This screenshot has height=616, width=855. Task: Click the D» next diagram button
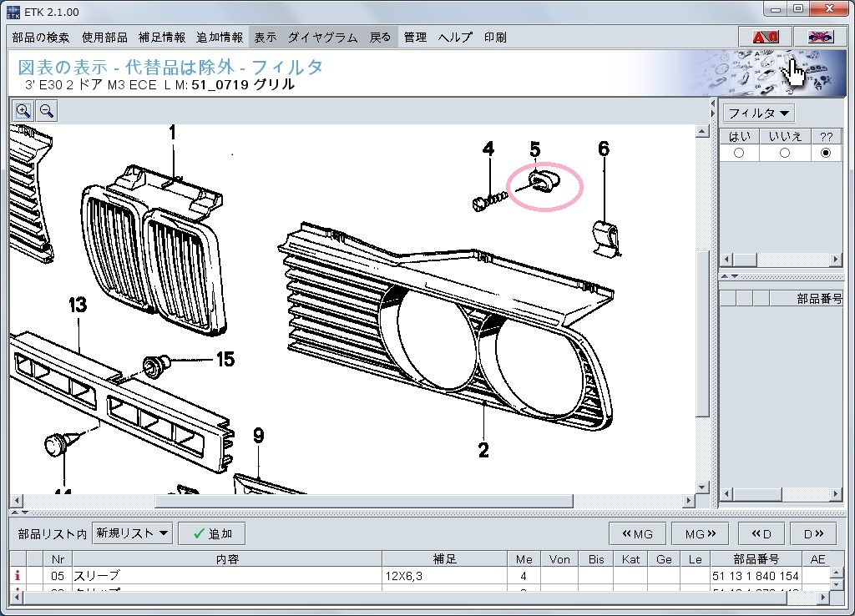813,533
